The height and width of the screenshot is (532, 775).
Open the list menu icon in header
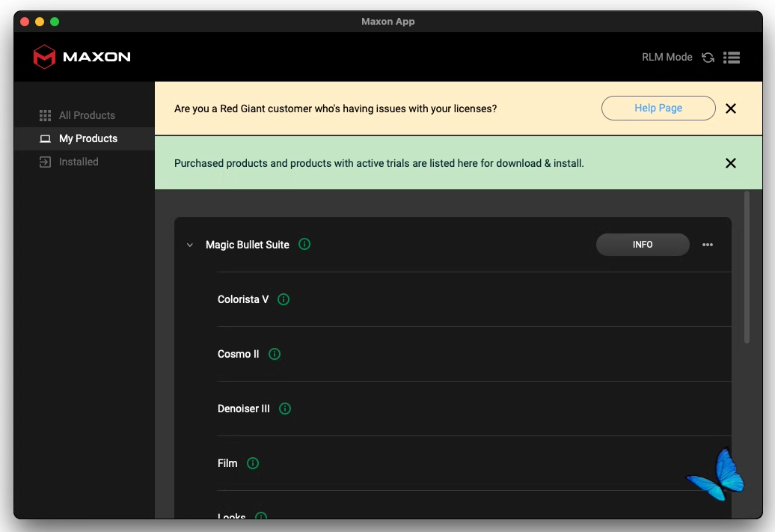coord(732,58)
